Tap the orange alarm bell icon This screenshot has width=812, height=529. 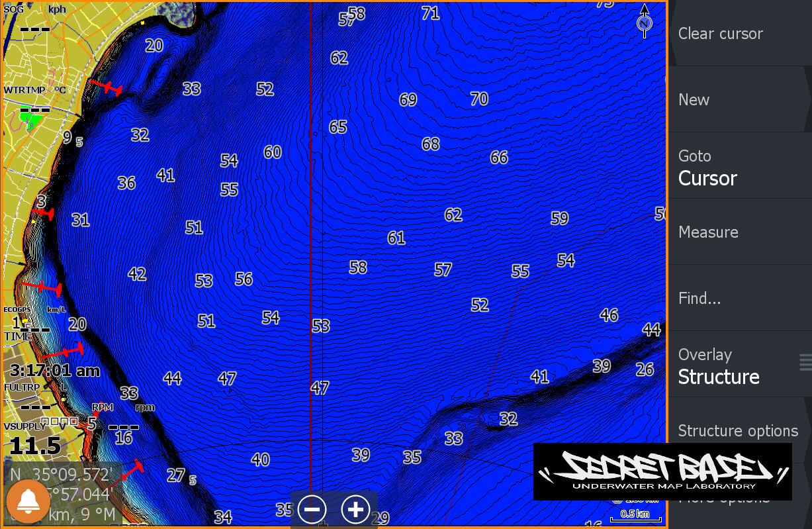coord(28,502)
